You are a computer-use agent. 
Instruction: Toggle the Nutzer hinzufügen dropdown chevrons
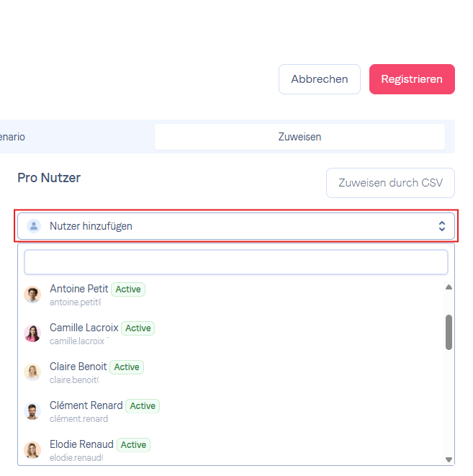pyautogui.click(x=442, y=226)
